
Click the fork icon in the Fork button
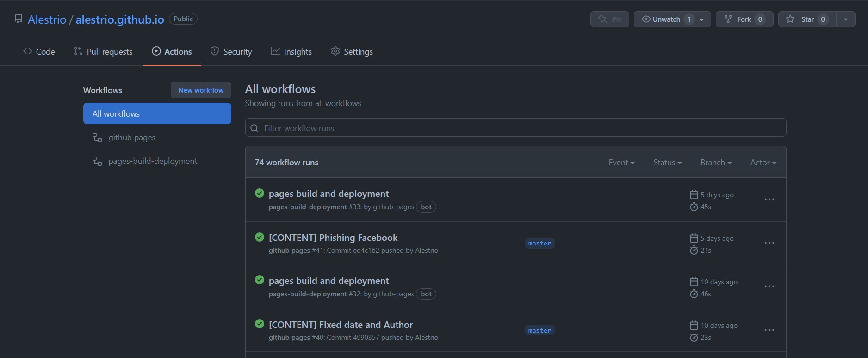[x=728, y=19]
